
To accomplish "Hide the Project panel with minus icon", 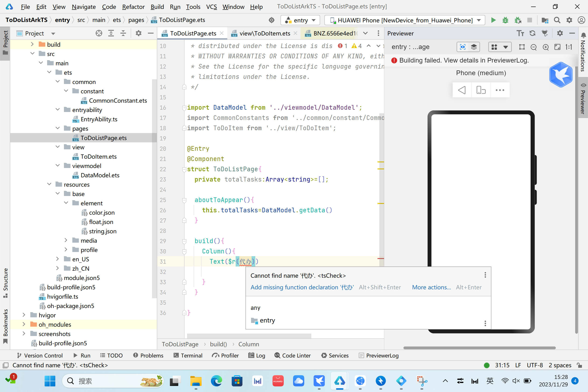I will point(150,33).
